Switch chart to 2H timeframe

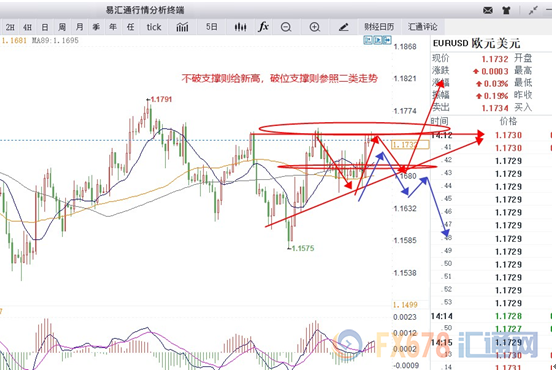pyautogui.click(x=10, y=27)
